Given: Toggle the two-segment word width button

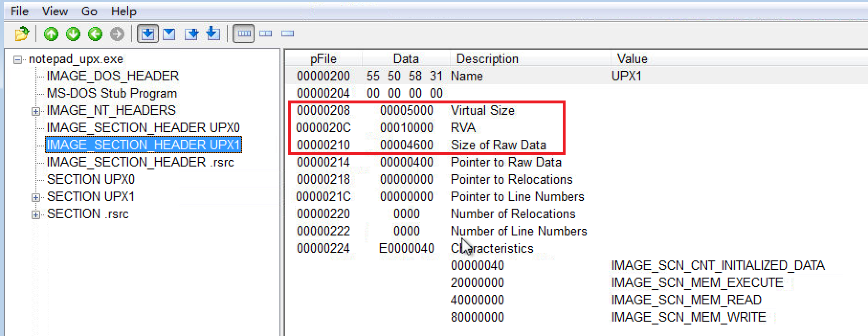Looking at the screenshot, I should tap(266, 34).
